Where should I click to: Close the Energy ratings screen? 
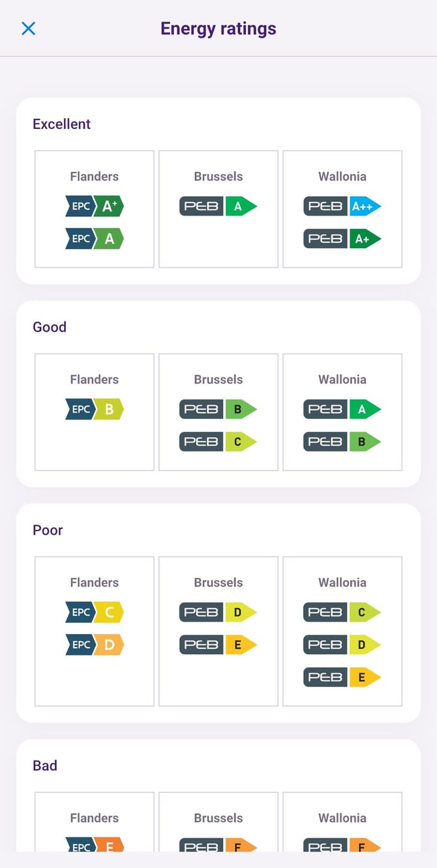point(28,29)
